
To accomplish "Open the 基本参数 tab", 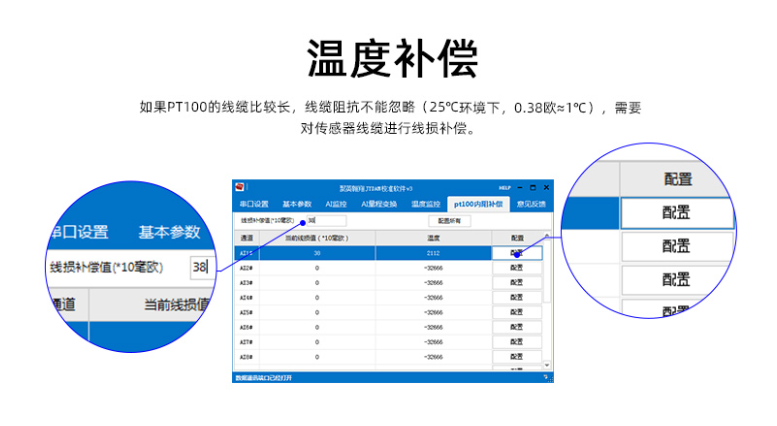I will click(x=297, y=203).
